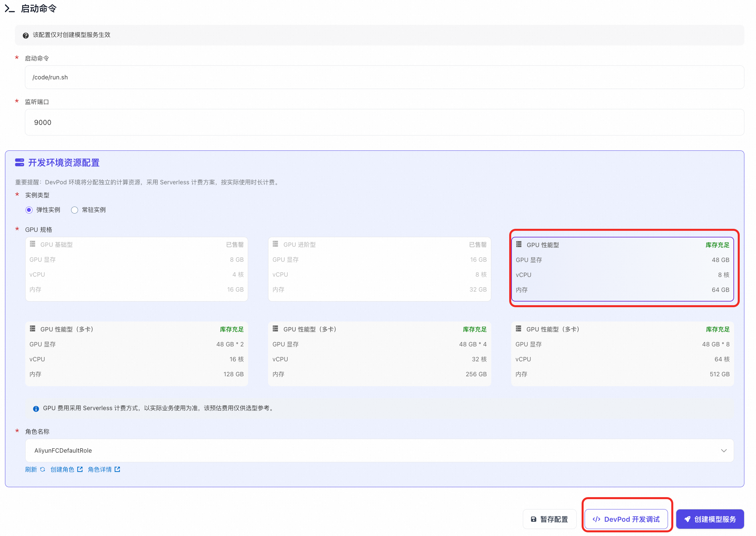The width and height of the screenshot is (756, 536).
Task: Select the 弹性实例 radio button
Action: [29, 210]
